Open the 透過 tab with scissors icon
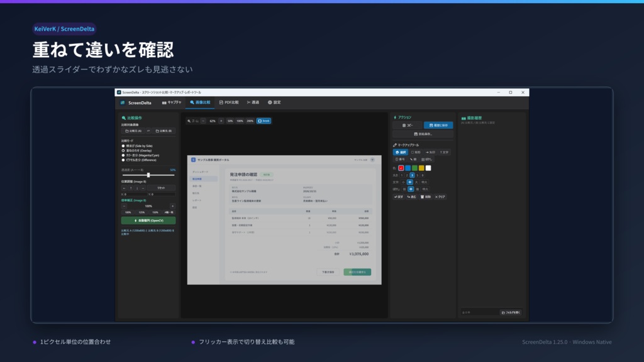This screenshot has height=362, width=644. [253, 102]
